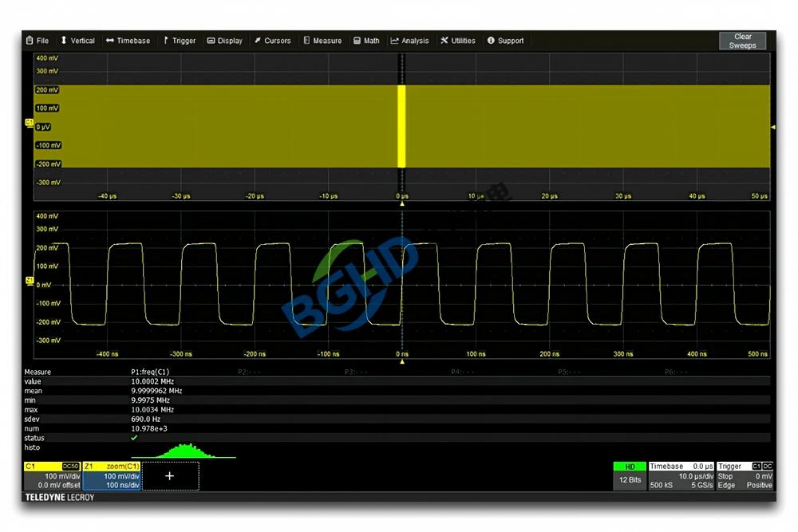Image resolution: width=798 pixels, height=532 pixels.
Task: Click the Stop trigger mode label
Action: click(725, 476)
